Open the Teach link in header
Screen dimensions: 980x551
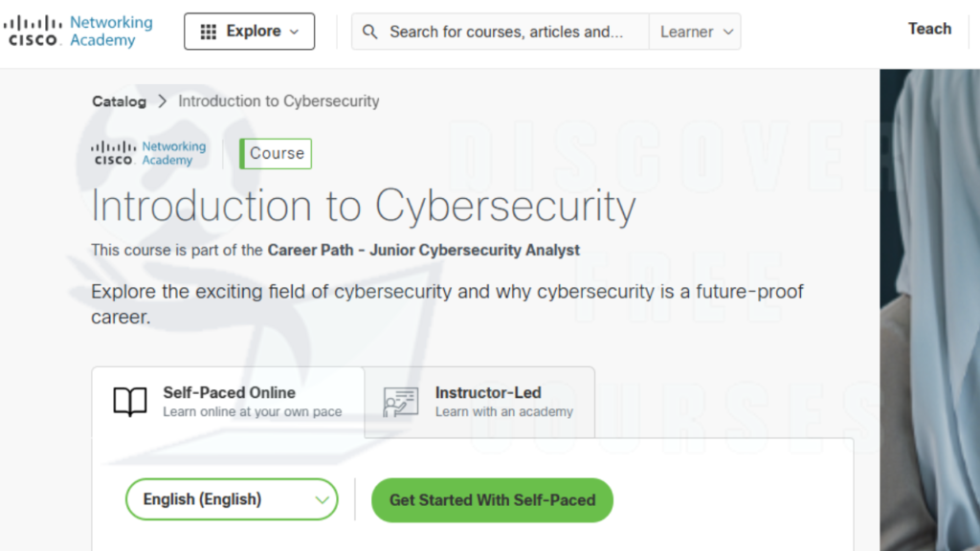coord(929,29)
